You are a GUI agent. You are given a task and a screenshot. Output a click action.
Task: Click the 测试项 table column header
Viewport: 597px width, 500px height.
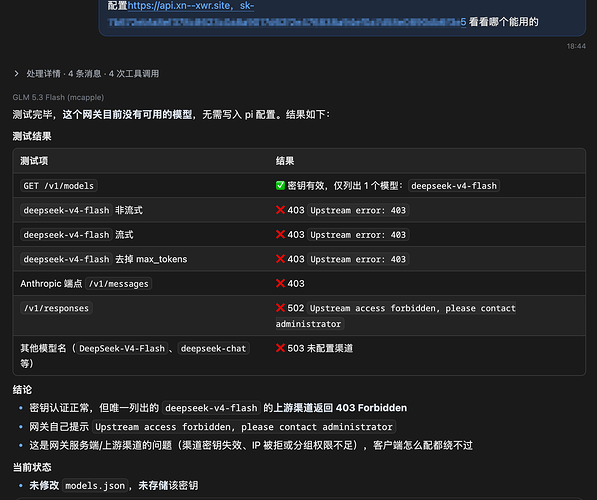[34, 161]
